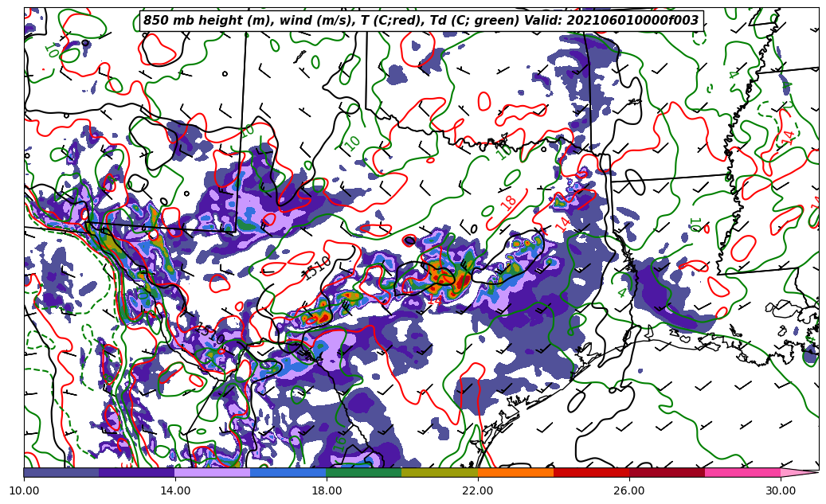This screenshot has height=504, width=826.
Task: Select the olive 20–22 colorbar segment
Action: (439, 472)
